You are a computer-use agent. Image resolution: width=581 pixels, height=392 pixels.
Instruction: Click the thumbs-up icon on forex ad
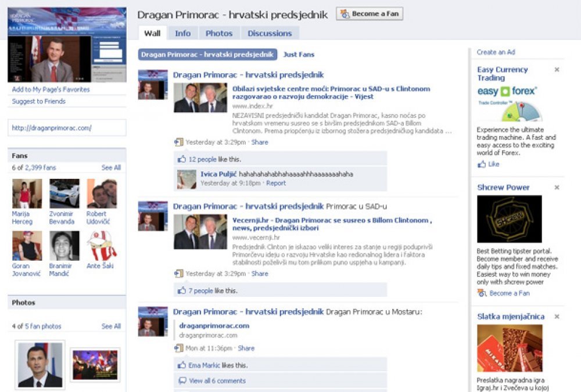click(x=481, y=164)
